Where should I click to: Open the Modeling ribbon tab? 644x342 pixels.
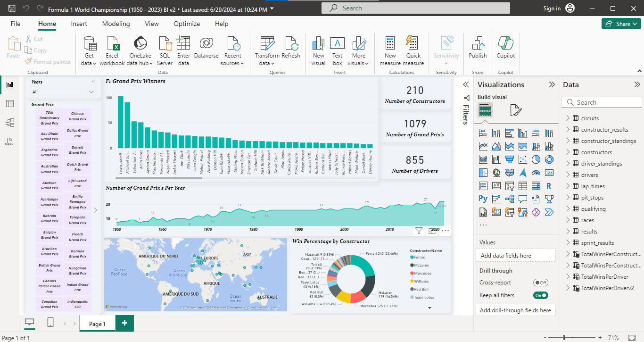116,24
